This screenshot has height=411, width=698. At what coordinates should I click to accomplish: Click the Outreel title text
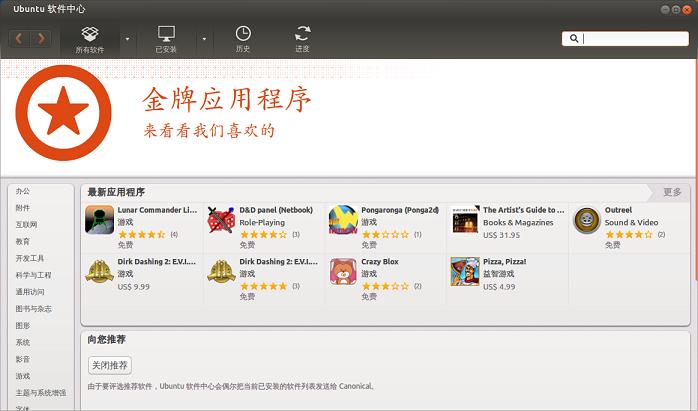coord(618,210)
